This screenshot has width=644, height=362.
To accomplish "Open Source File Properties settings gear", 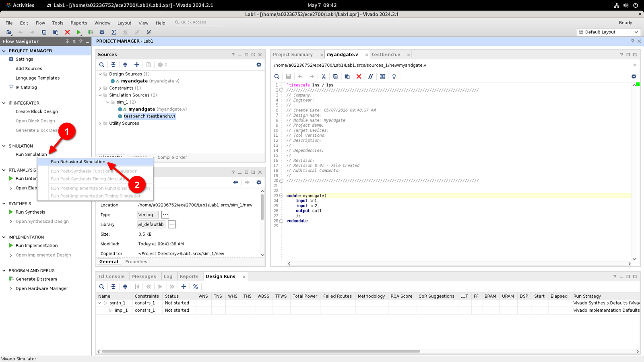I will 259,183.
